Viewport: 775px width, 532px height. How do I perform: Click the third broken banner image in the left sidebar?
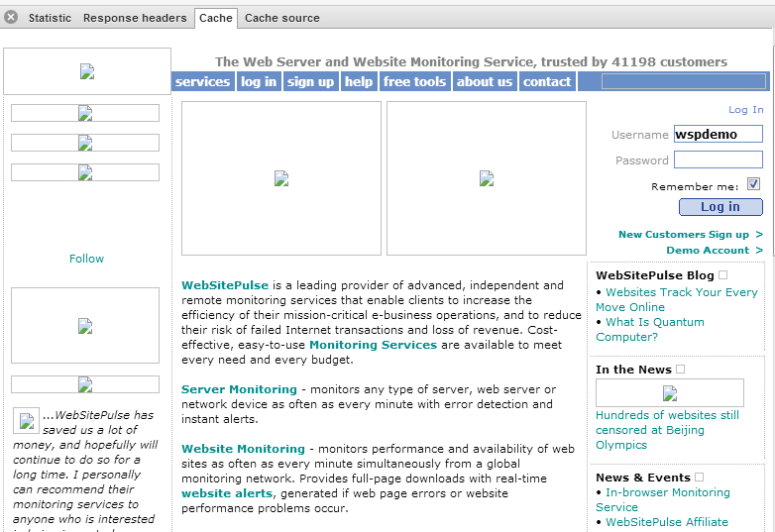coord(85,172)
